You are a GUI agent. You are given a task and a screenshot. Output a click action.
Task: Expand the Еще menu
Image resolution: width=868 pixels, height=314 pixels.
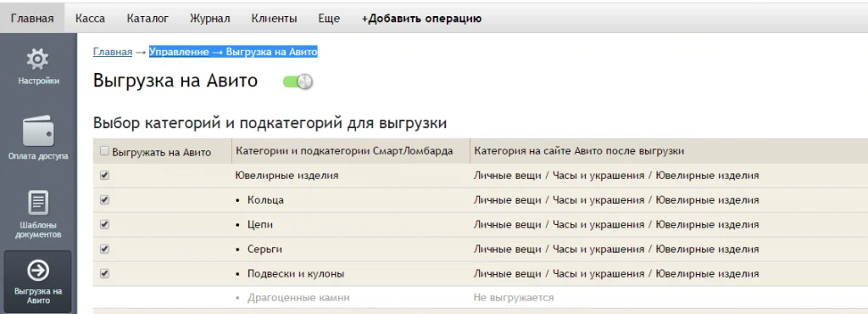(329, 19)
